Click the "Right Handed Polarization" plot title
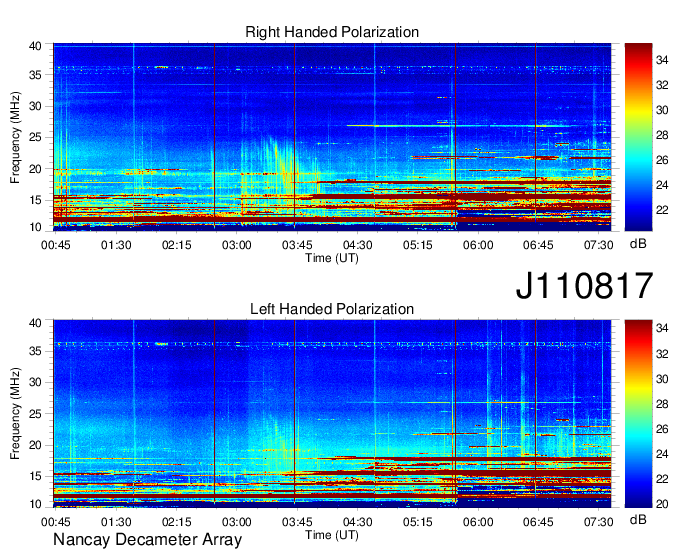The height and width of the screenshot is (552, 680). tap(332, 32)
